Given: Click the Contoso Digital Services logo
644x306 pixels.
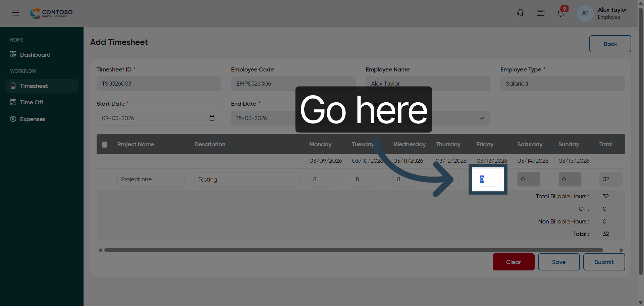Looking at the screenshot, I should pyautogui.click(x=51, y=13).
